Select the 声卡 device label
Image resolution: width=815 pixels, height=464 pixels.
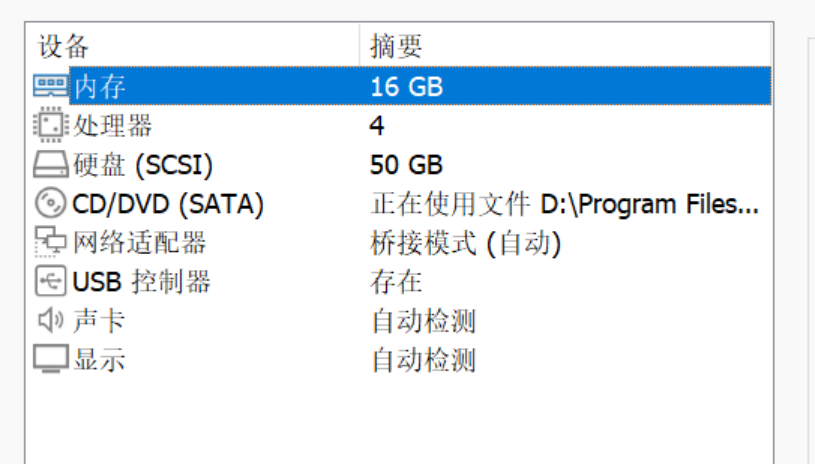coord(100,320)
